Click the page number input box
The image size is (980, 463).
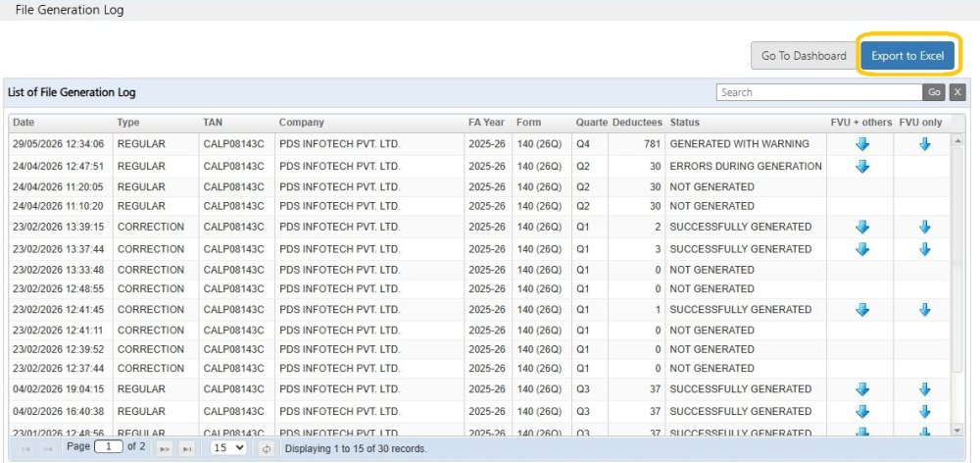[109, 447]
